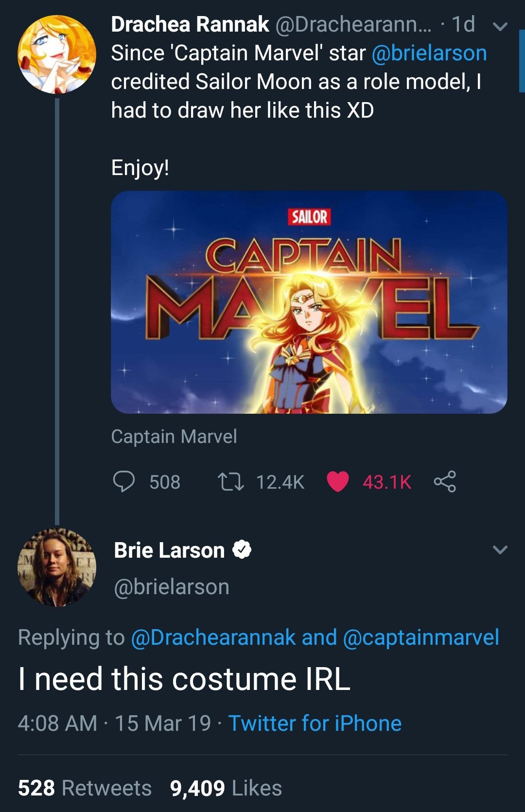525x812 pixels.
Task: Click the @captainmarvel reply mention
Action: [421, 637]
